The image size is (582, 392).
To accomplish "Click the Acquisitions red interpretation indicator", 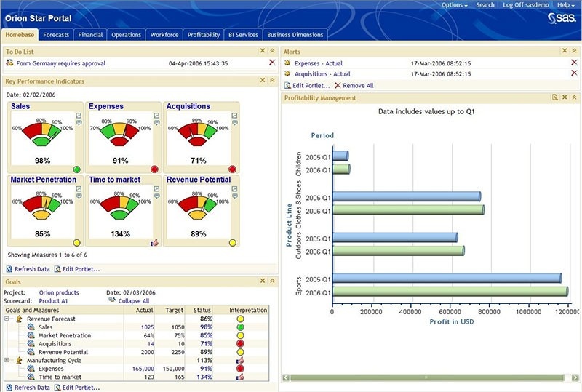I will (x=241, y=344).
